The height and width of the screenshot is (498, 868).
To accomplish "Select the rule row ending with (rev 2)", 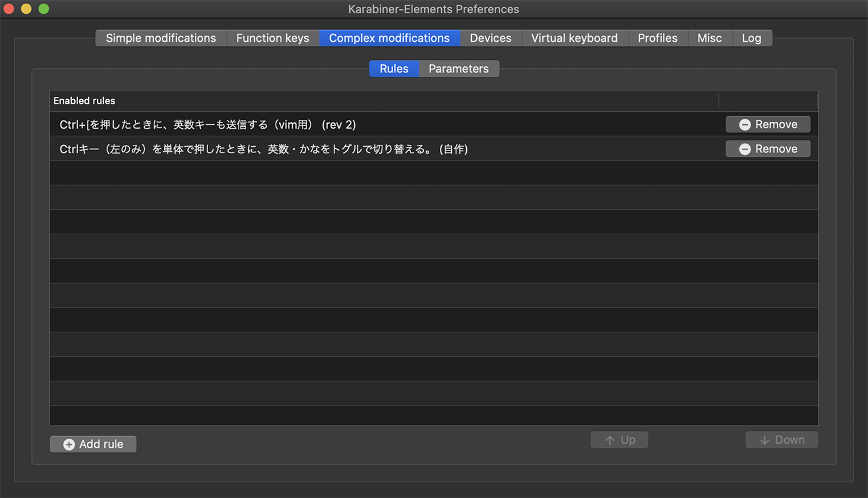I will [x=434, y=124].
